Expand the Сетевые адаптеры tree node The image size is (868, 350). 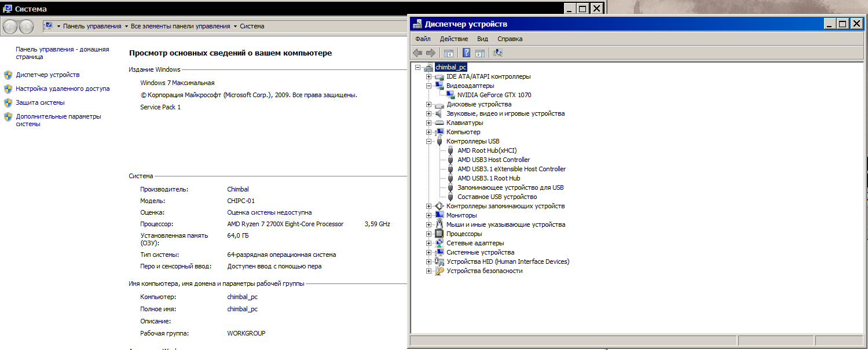[429, 243]
